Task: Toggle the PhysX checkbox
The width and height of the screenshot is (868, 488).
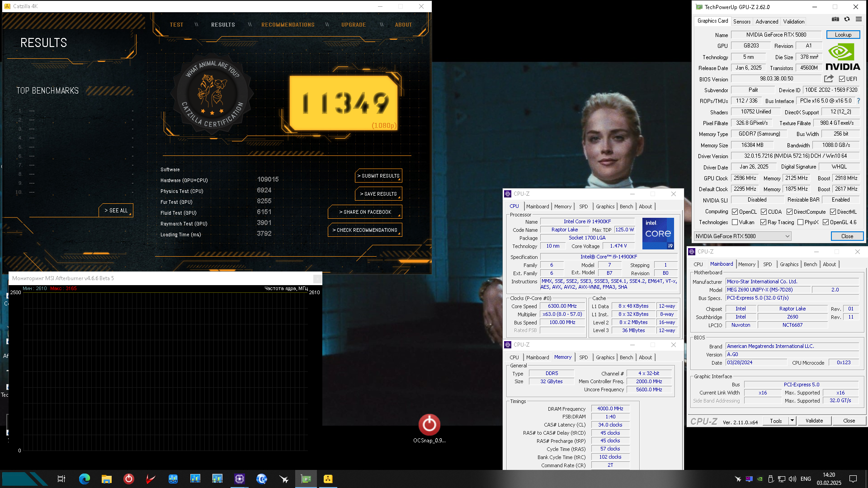Action: (x=801, y=222)
